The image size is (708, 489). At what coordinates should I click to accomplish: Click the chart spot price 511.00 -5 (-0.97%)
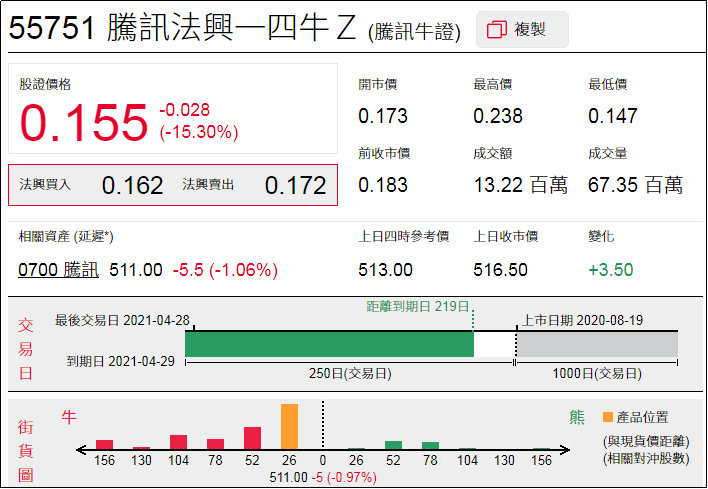[x=322, y=478]
